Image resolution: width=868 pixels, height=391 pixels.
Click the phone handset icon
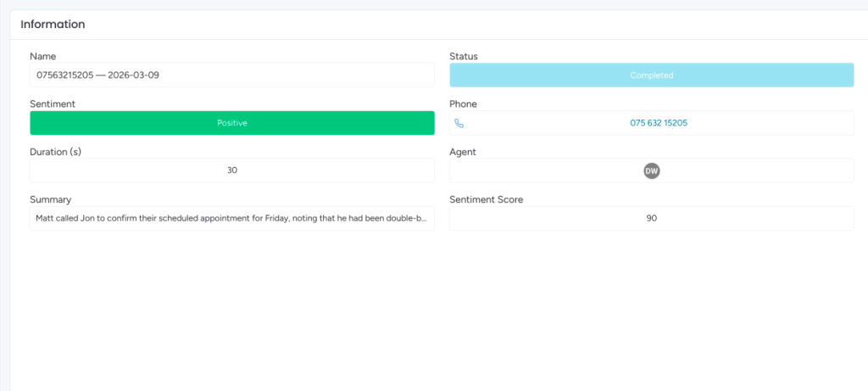pyautogui.click(x=459, y=123)
